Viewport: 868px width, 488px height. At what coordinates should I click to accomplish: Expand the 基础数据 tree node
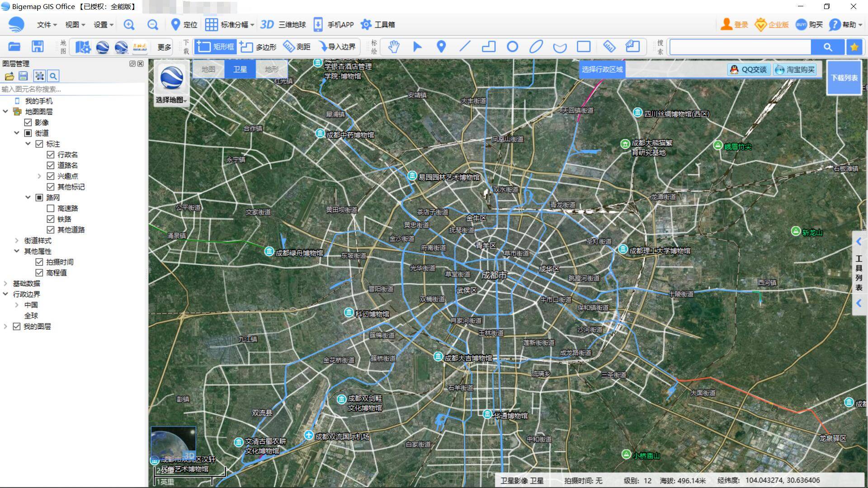[5, 284]
